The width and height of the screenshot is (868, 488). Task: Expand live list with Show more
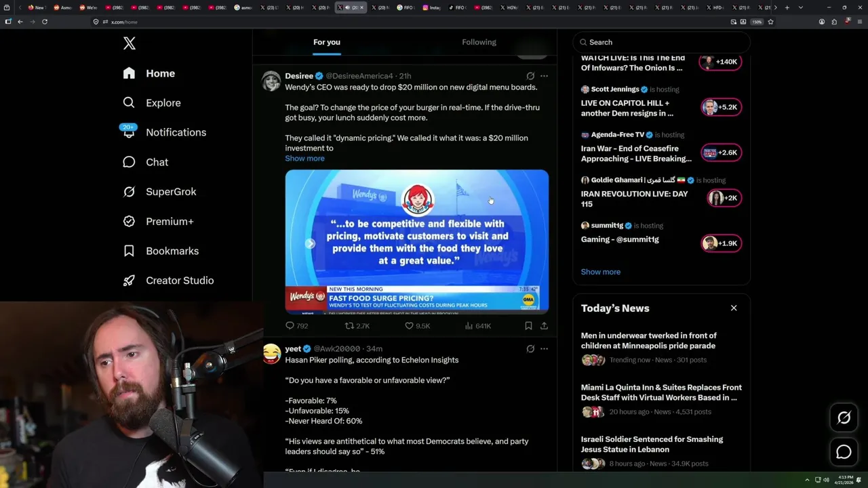click(600, 272)
